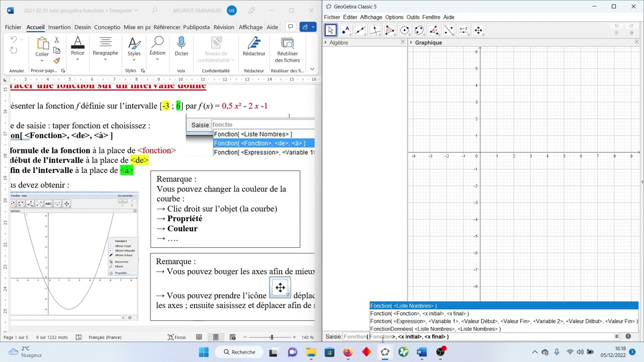The height and width of the screenshot is (362, 644).
Task: Select the Slider a=2 tool
Action: [463, 30]
